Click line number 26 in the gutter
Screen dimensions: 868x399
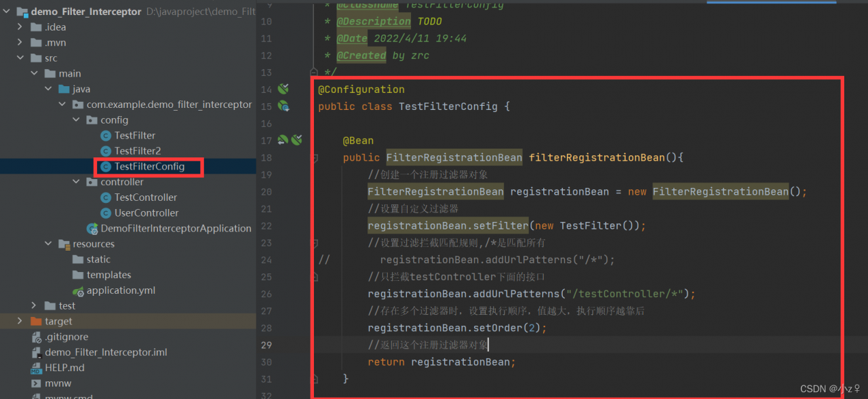266,294
